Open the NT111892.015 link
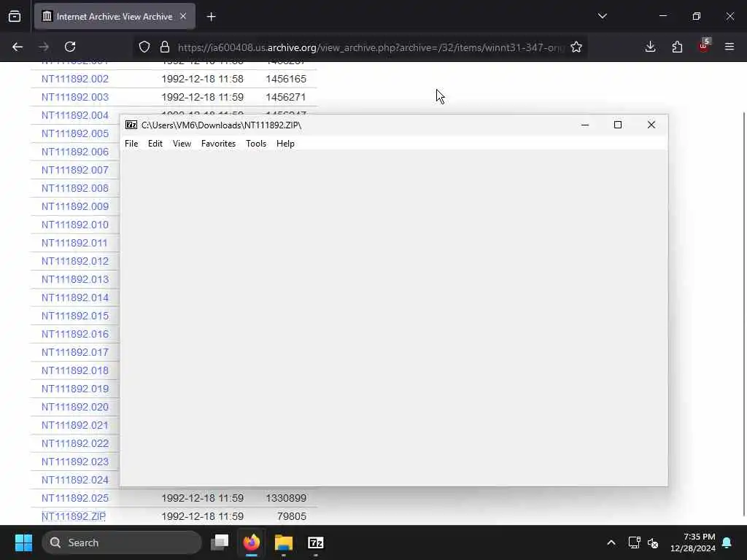Screen dimensions: 747x560 point(75,316)
